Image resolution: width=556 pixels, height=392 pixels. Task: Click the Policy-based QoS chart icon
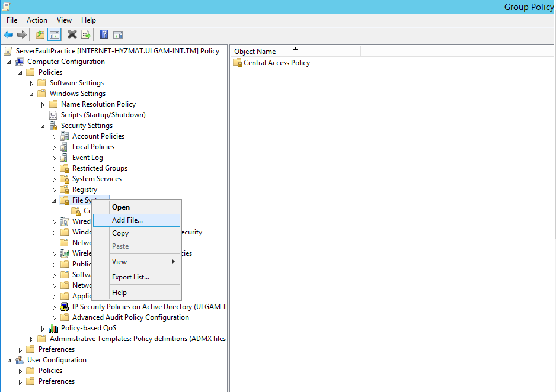pos(53,328)
